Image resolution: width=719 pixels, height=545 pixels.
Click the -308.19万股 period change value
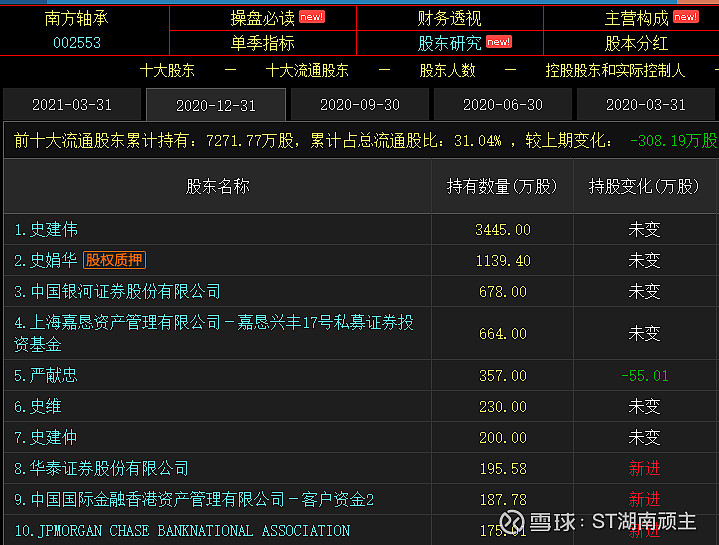[673, 140]
